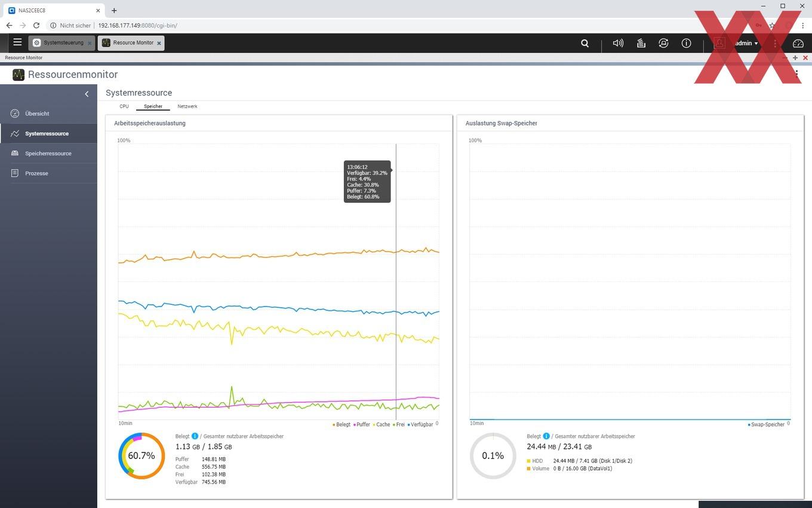The height and width of the screenshot is (508, 812).
Task: Open a new browser tab with plus
Action: click(x=114, y=10)
